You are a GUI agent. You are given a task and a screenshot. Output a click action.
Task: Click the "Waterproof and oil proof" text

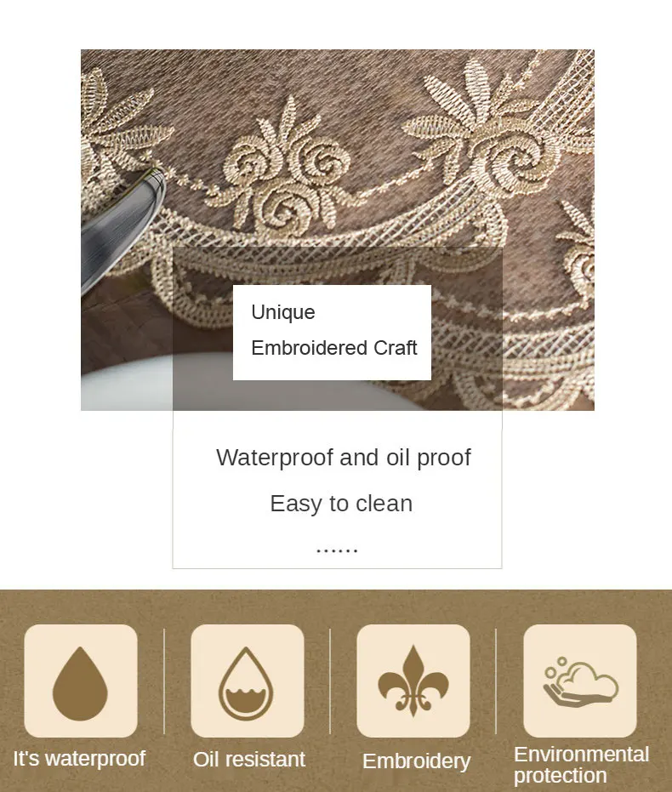(x=344, y=458)
